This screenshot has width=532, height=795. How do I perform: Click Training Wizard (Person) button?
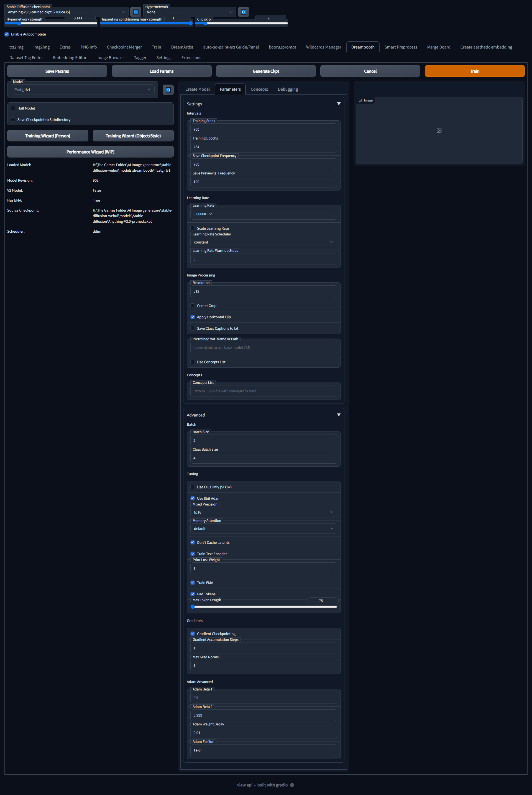point(47,136)
